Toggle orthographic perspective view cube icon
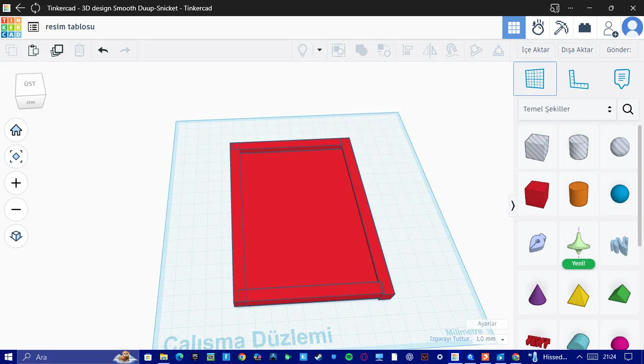Screen dimensions: 644x364 click(16, 236)
